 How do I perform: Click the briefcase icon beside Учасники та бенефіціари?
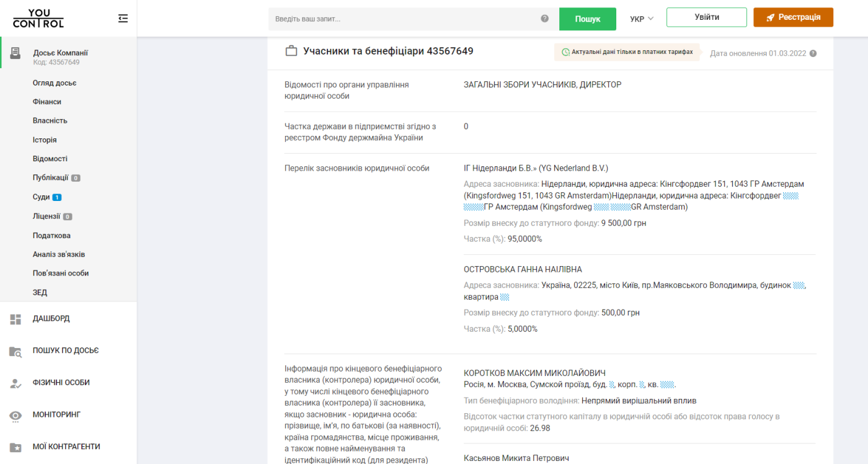[x=291, y=51]
